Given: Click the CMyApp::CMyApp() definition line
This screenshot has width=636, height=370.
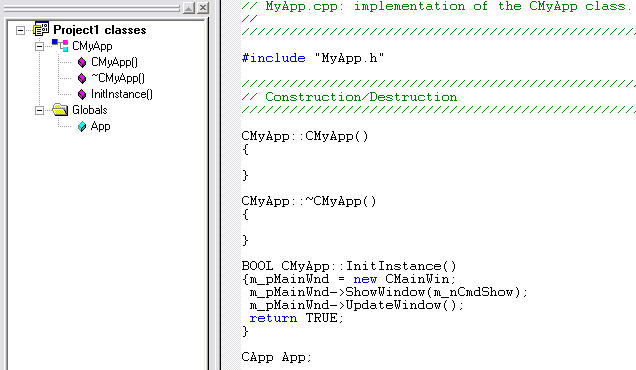Looking at the screenshot, I should [x=305, y=136].
